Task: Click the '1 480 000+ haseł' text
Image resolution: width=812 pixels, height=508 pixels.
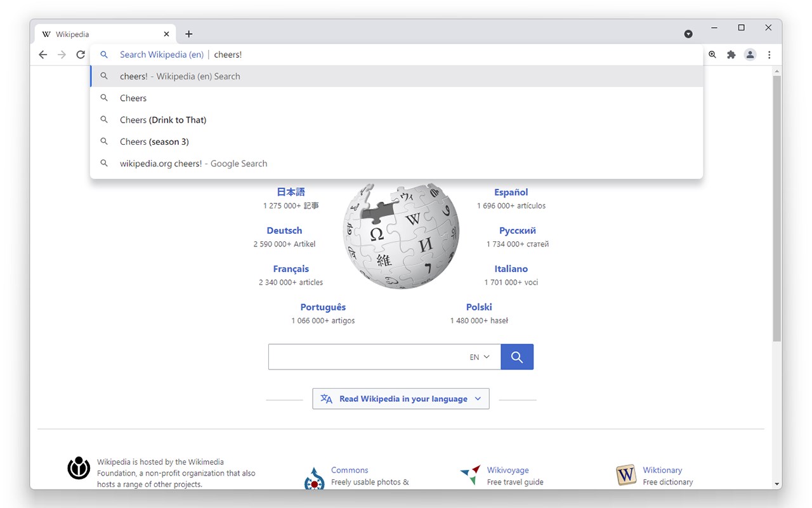Action: (x=479, y=321)
